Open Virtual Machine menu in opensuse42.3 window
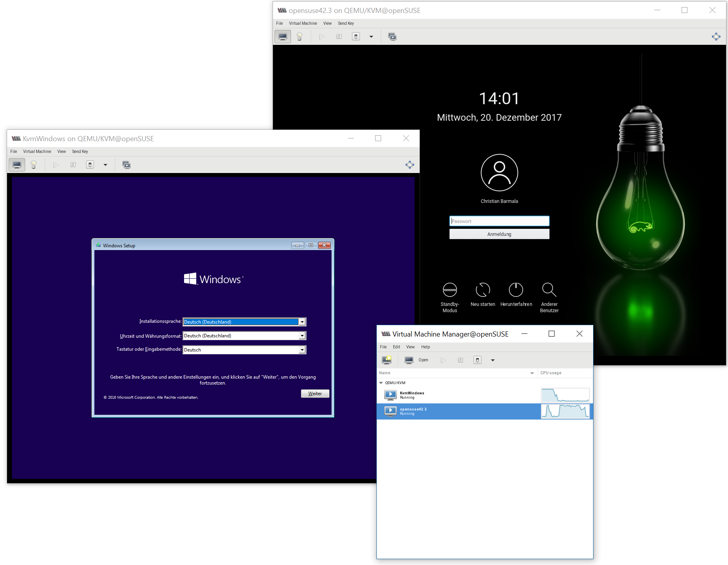 [303, 23]
